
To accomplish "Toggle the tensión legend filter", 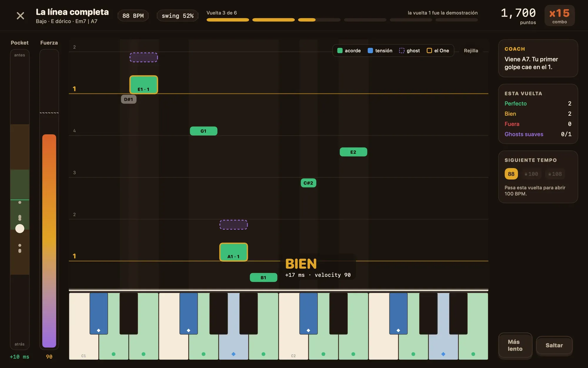I will click(x=380, y=51).
